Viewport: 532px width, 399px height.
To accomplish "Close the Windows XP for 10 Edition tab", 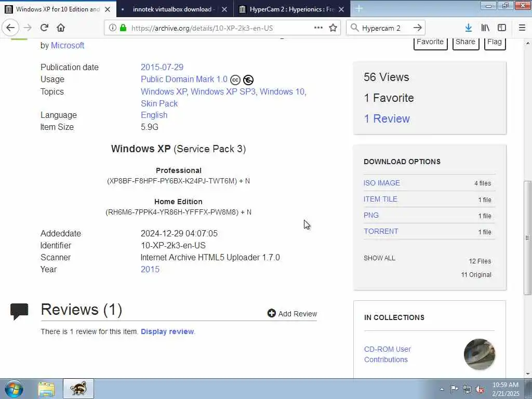I will [108, 9].
